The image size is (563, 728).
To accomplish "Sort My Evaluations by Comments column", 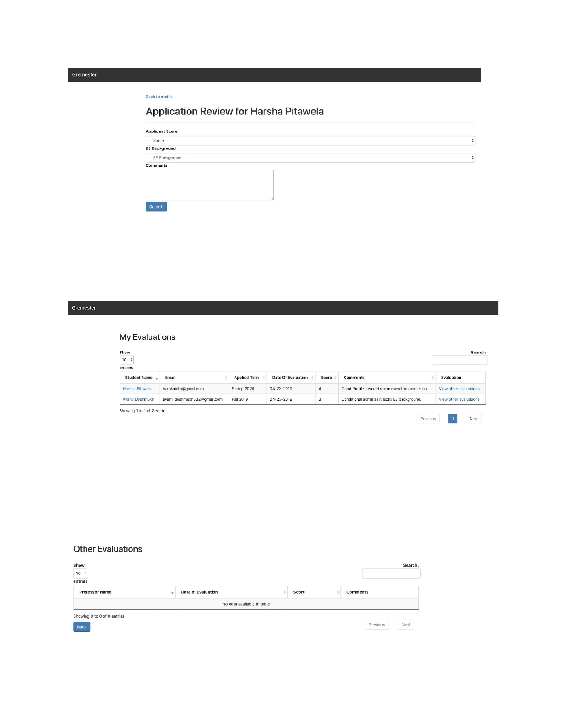I will coord(387,377).
